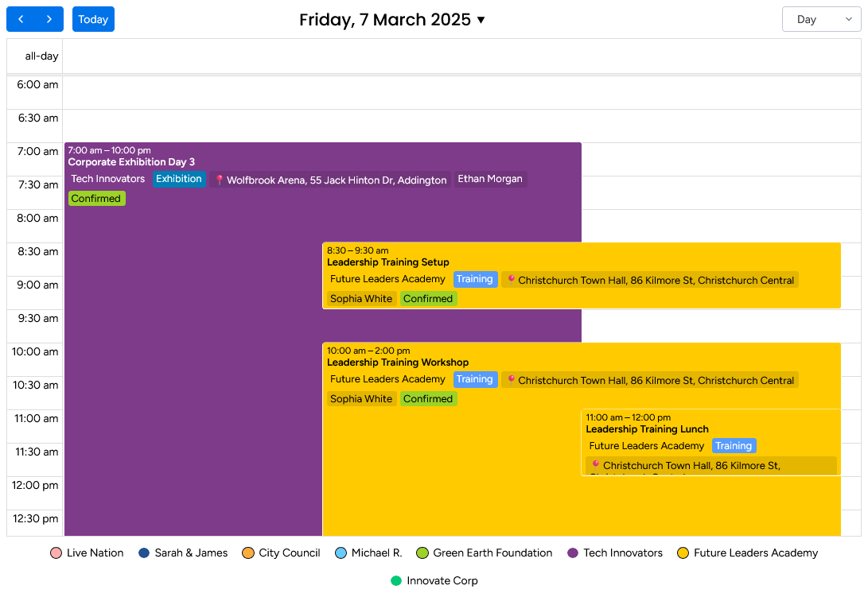The width and height of the screenshot is (868, 601).
Task: Click Ethan Morgan tag
Action: [490, 179]
